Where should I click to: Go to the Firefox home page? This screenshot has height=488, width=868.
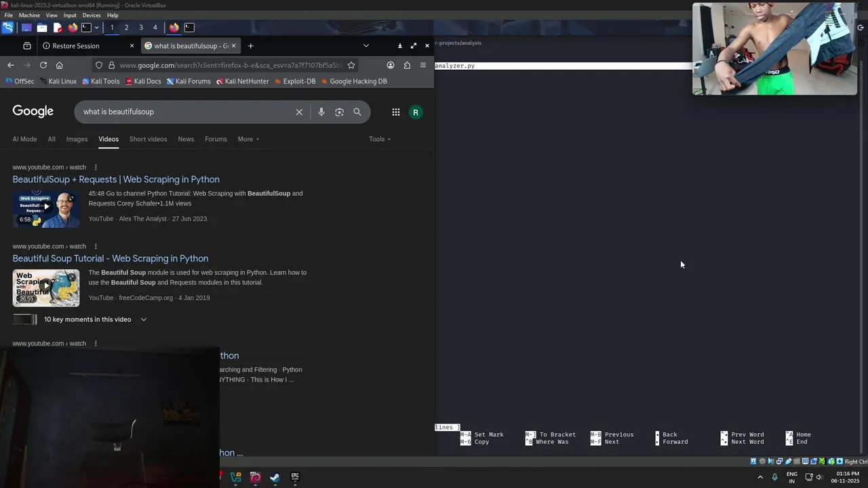[60, 65]
